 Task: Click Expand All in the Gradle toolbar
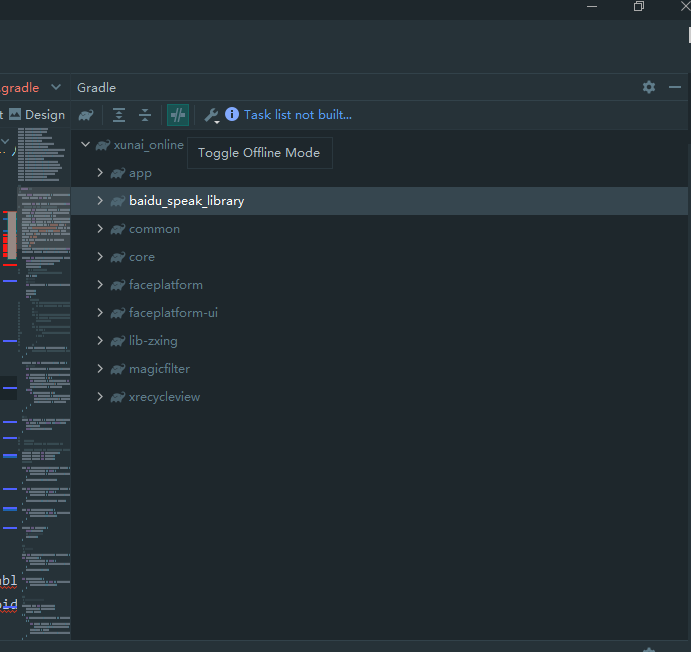tap(119, 115)
